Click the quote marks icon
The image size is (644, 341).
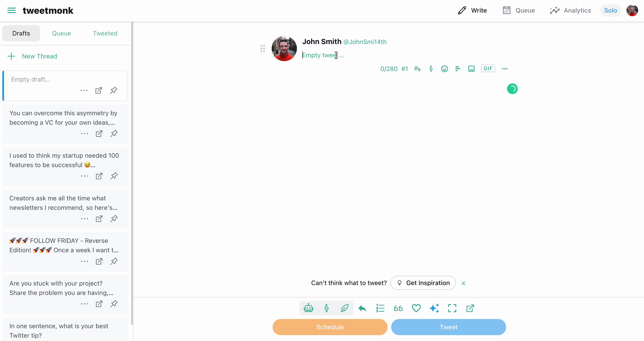click(x=398, y=308)
